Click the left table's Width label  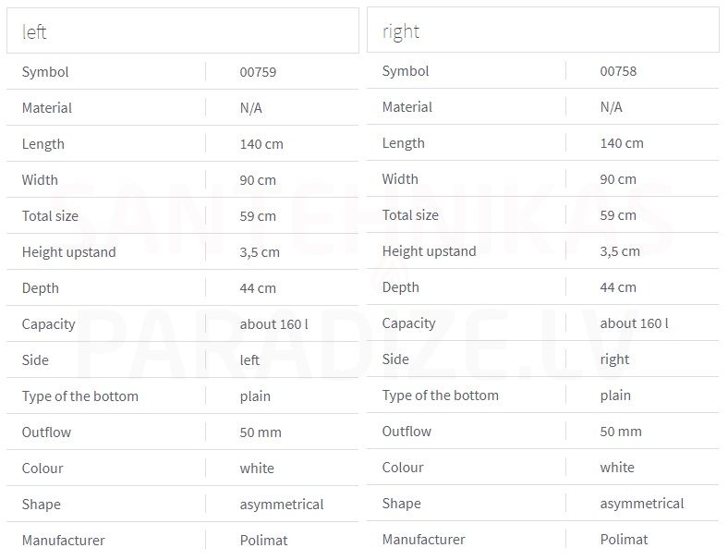(x=40, y=179)
